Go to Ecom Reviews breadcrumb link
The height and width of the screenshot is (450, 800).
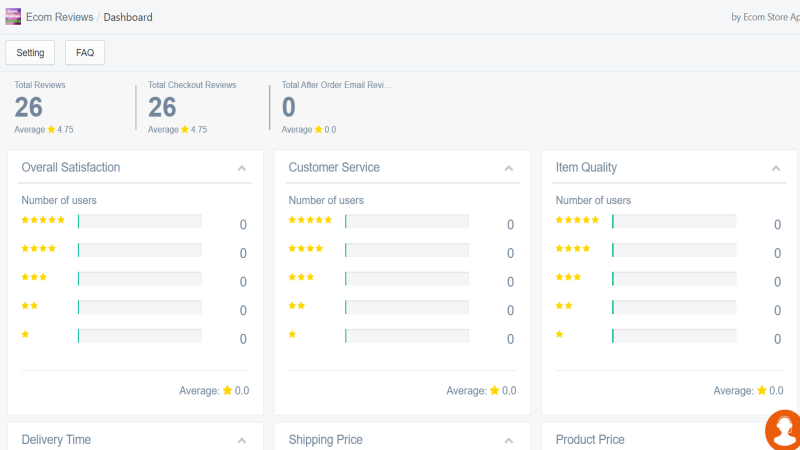click(x=59, y=17)
